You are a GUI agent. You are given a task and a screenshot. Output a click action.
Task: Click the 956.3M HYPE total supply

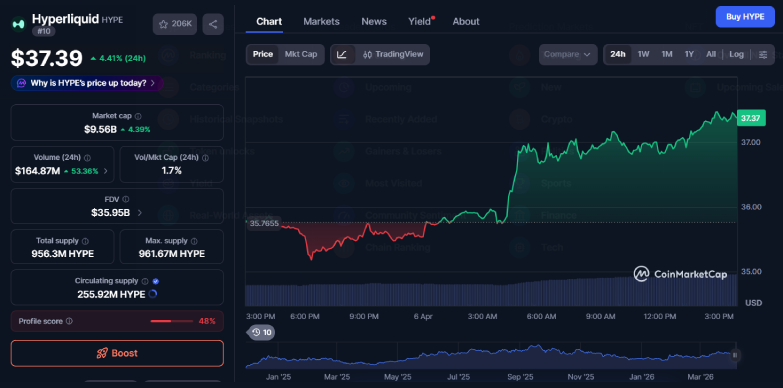62,254
